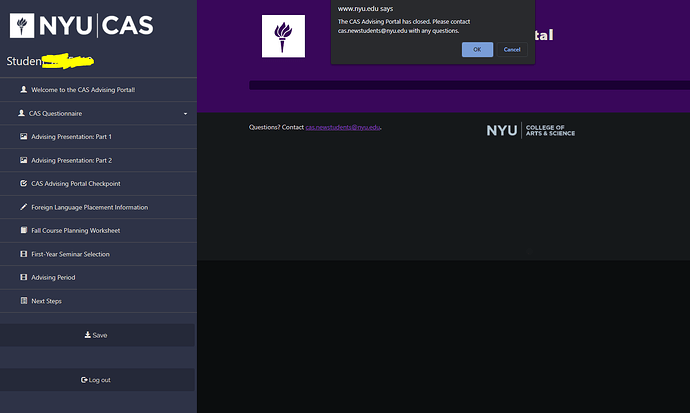Click the building icon beside Next Steps
Screen dimensions: 690x413
click(24, 301)
